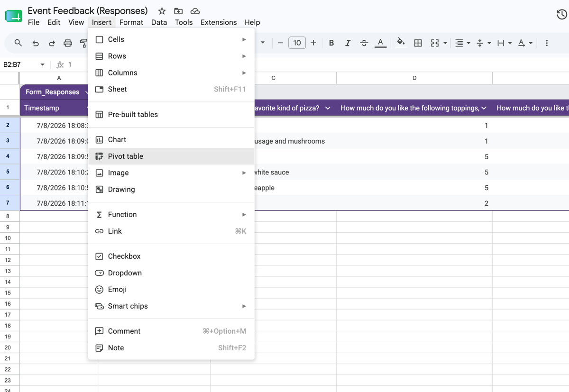Click the font size field showing 10
Image resolution: width=569 pixels, height=392 pixels.
[297, 43]
